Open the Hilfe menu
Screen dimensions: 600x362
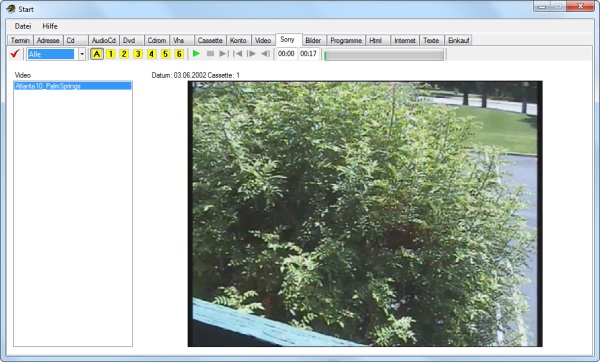[50, 26]
